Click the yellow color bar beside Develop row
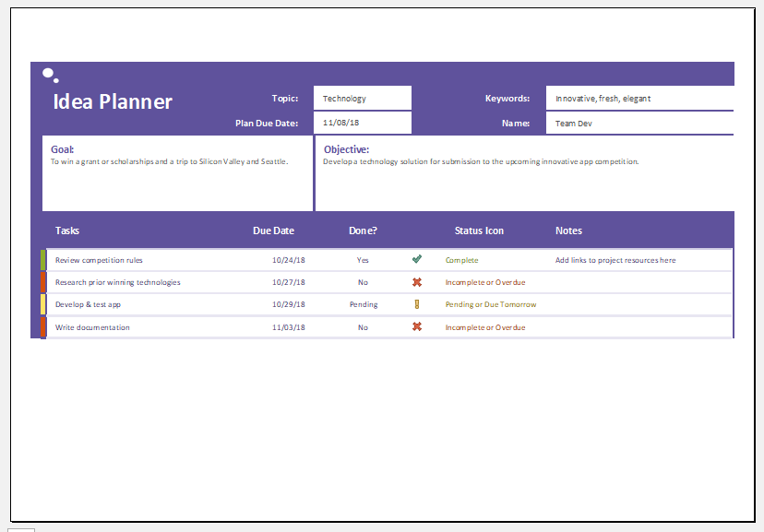The image size is (764, 532). coord(43,304)
